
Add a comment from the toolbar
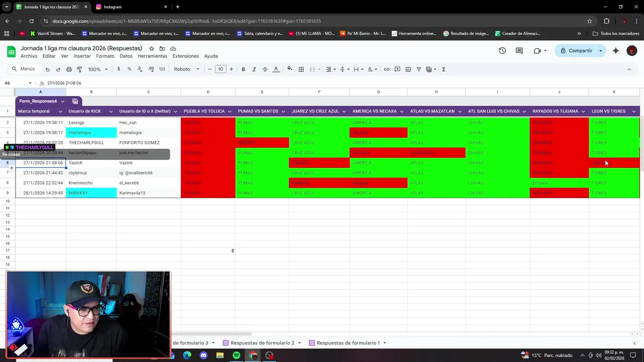[397, 69]
